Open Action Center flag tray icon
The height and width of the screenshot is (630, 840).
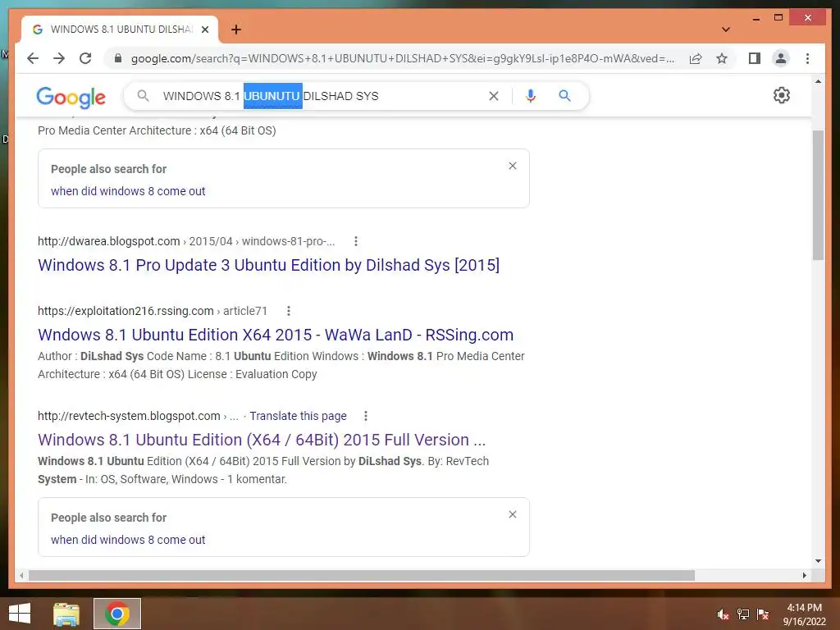pos(763,614)
